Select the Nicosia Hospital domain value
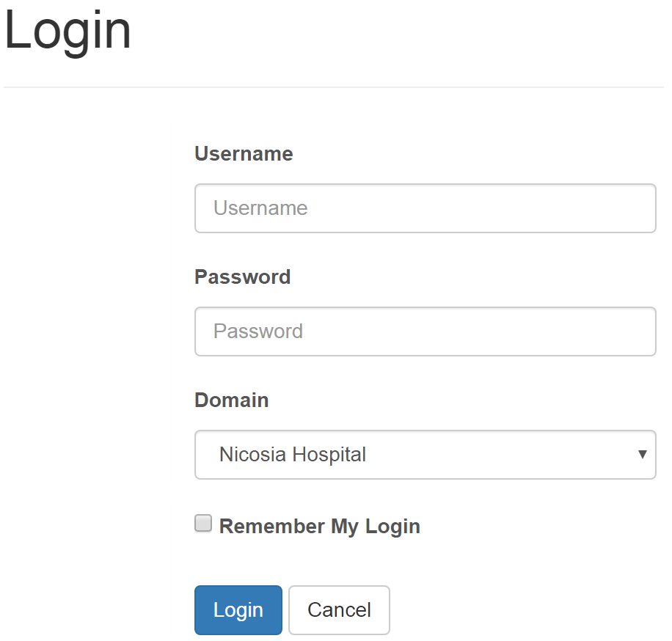This screenshot has height=641, width=672. (293, 455)
